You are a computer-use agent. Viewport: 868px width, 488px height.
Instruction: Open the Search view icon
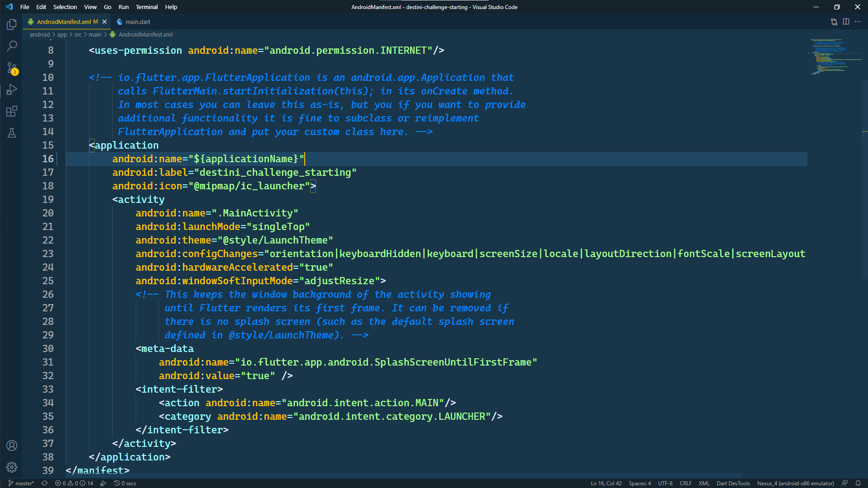(x=12, y=46)
